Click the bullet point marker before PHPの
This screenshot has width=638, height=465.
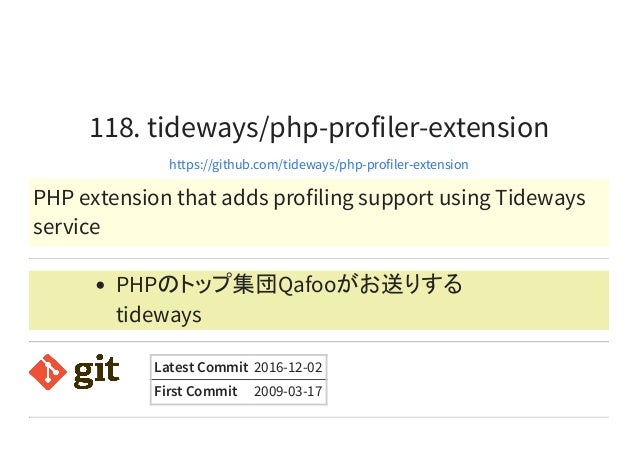[101, 286]
